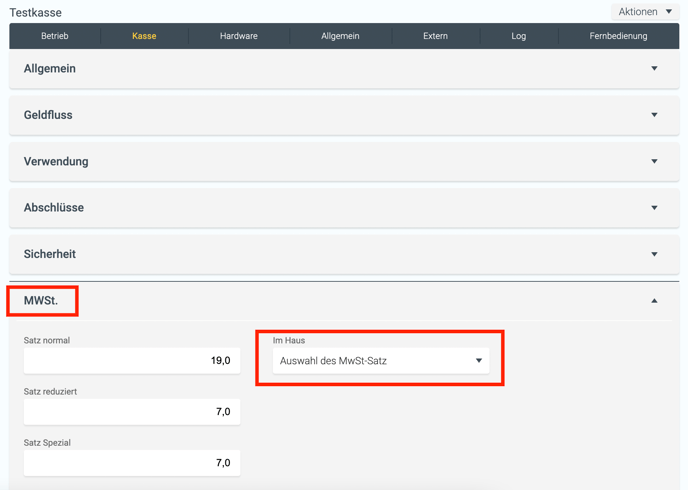Click the Geldfluss section title
This screenshot has width=688, height=490.
pyautogui.click(x=48, y=115)
